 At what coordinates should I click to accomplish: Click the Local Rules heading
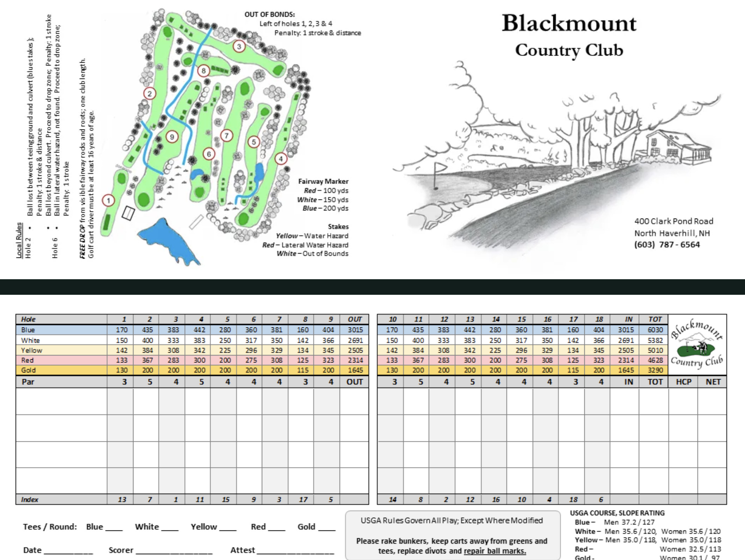[x=19, y=240]
